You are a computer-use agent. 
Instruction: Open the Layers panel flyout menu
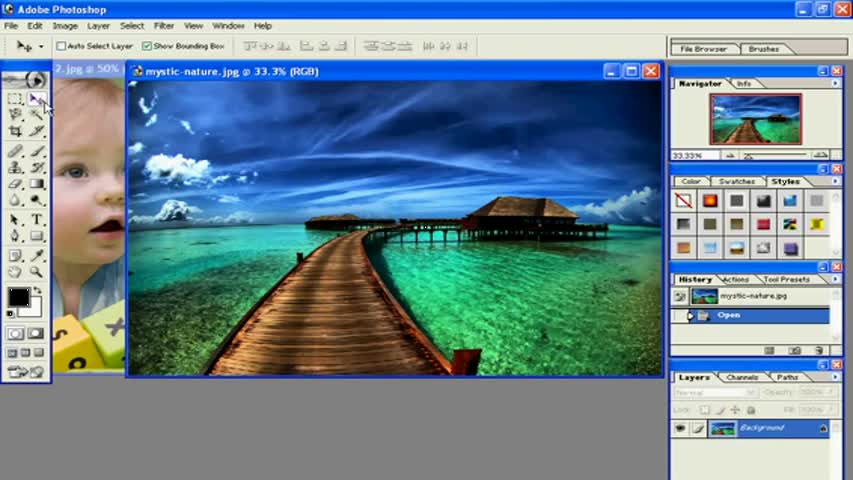[836, 377]
